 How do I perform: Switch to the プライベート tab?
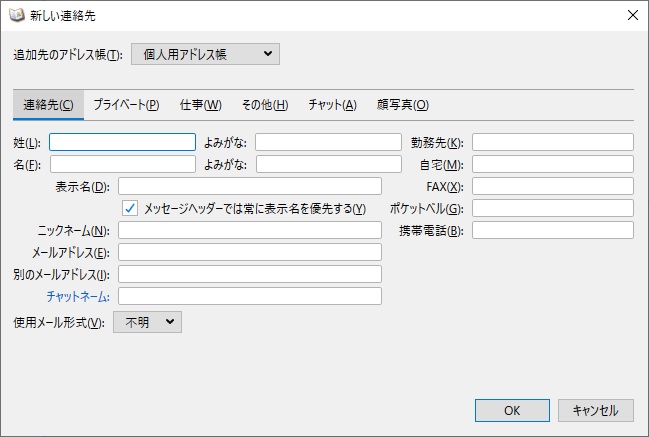coord(126,105)
